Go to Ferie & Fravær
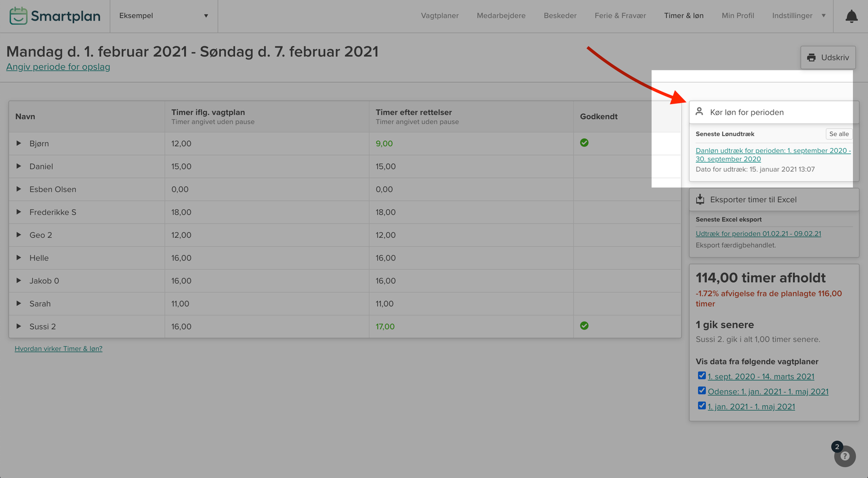868x478 pixels. [620, 16]
